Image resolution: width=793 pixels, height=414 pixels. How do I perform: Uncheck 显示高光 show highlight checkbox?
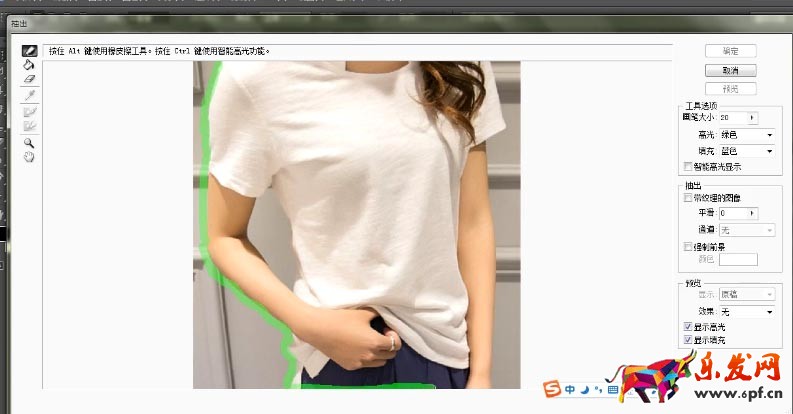coord(686,327)
